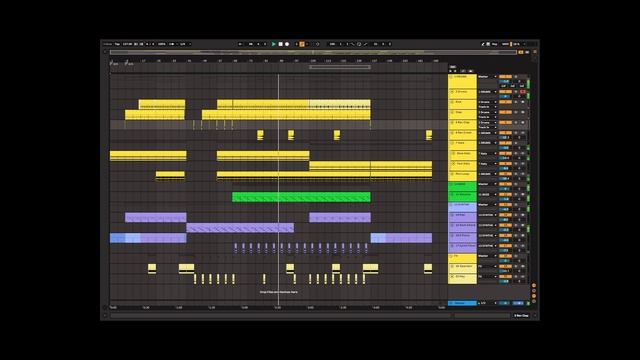Open Kick track 'Track In' dropdown
Image resolution: width=640 pixels, height=360 pixels.
click(487, 107)
